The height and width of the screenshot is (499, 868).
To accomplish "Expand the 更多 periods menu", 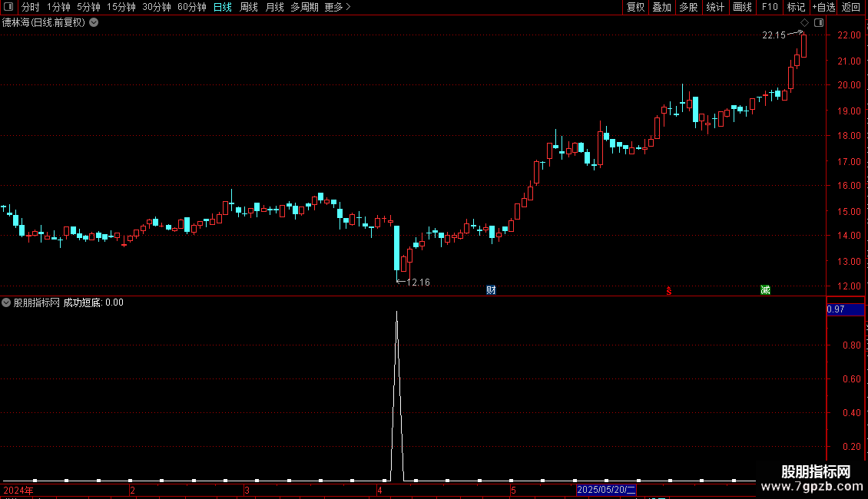I will point(338,7).
